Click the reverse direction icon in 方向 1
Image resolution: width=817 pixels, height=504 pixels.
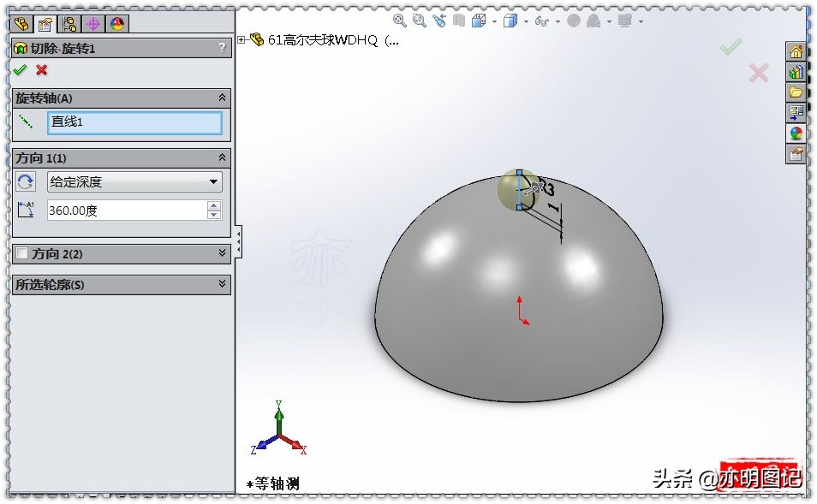click(x=25, y=181)
